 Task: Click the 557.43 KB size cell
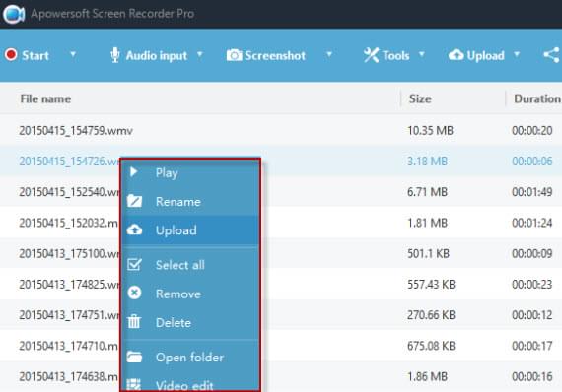click(431, 285)
